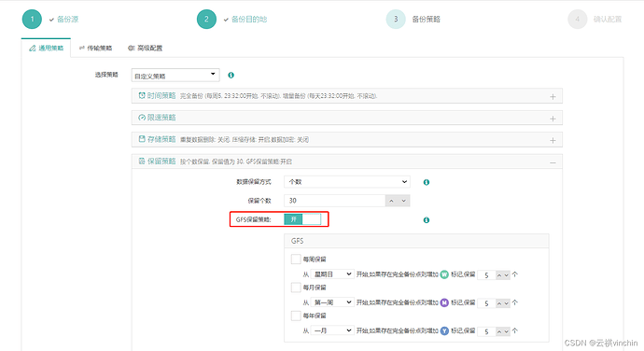Click step 1 备份源 circle icon
Viewport: 644px width, 351px height.
point(32,19)
